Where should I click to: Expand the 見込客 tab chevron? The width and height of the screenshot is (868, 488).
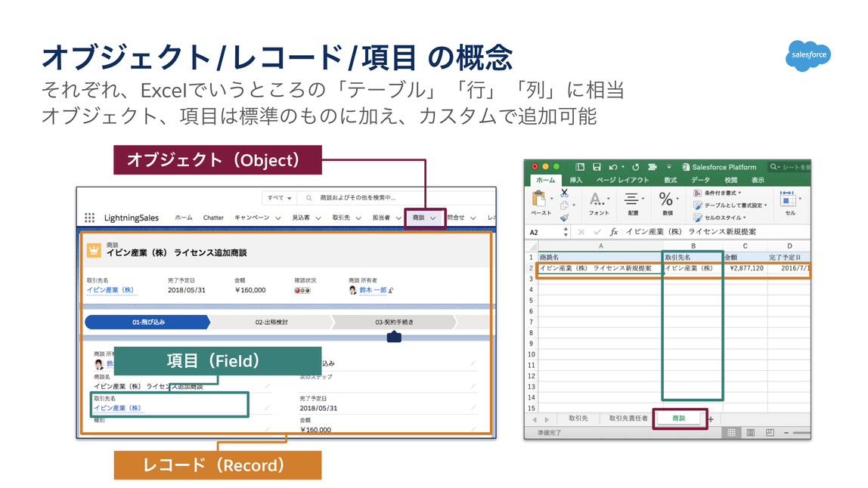(318, 218)
